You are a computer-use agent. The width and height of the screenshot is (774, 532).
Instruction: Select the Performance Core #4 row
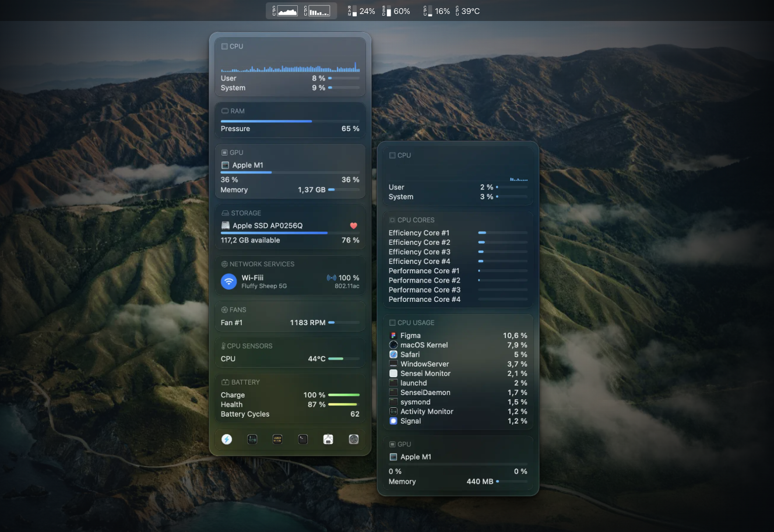[458, 300]
